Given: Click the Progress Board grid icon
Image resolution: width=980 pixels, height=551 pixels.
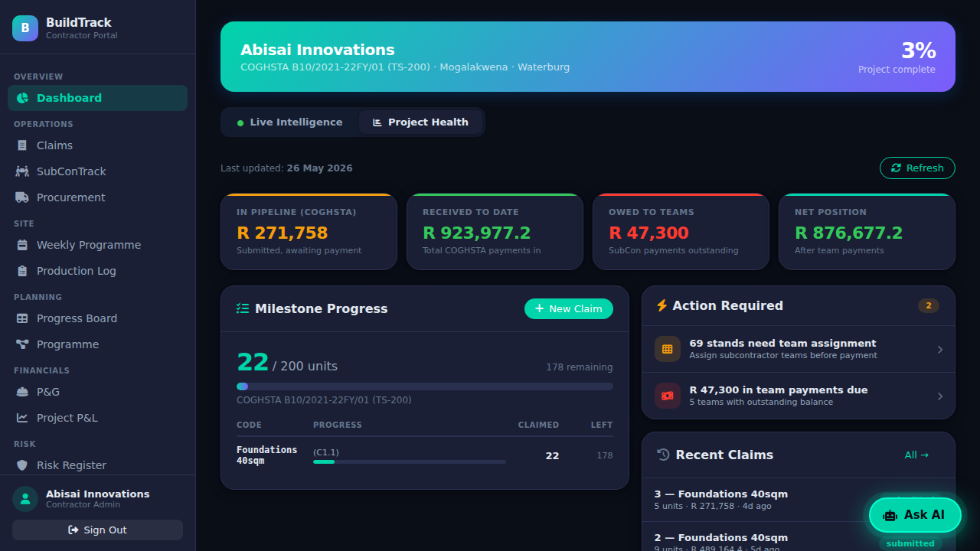Looking at the screenshot, I should [22, 318].
